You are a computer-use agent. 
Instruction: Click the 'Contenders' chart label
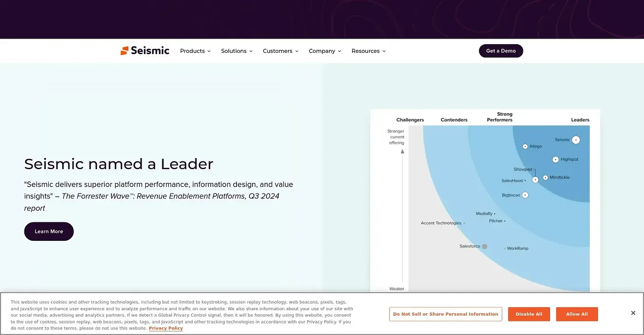click(x=454, y=120)
